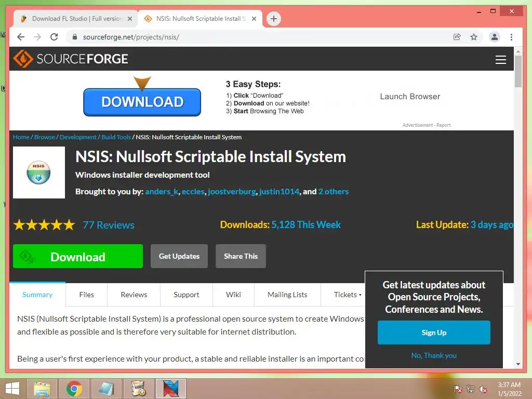Select the Summary tab
Image resolution: width=532 pixels, height=399 pixels.
tap(37, 295)
